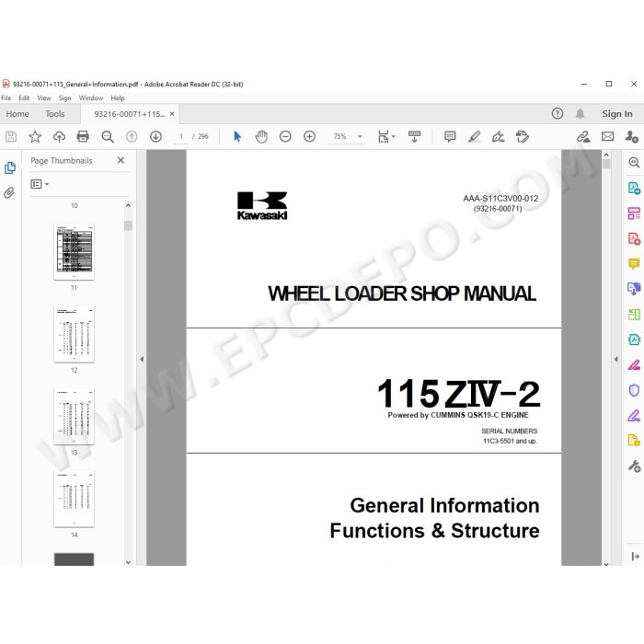Select page 13 thumbnail
This screenshot has height=644, width=644.
coord(74,416)
